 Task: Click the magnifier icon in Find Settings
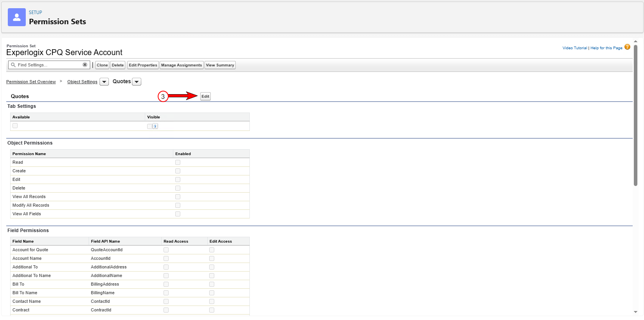coord(13,65)
